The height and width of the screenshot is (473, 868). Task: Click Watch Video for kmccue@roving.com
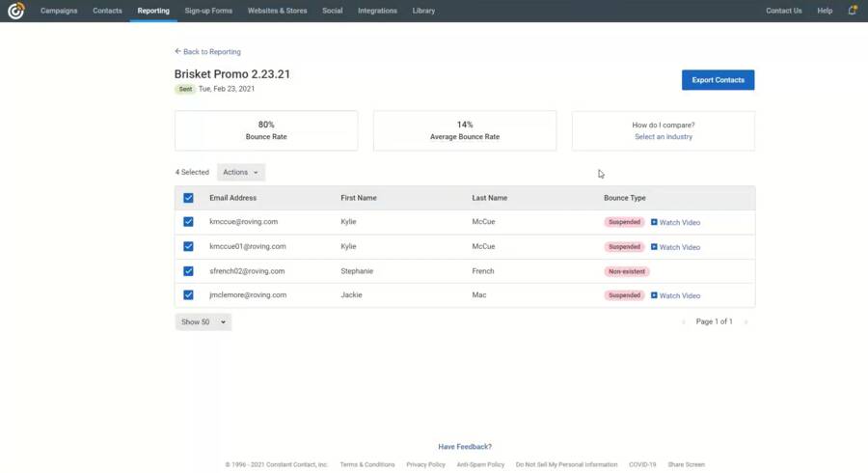[680, 223]
